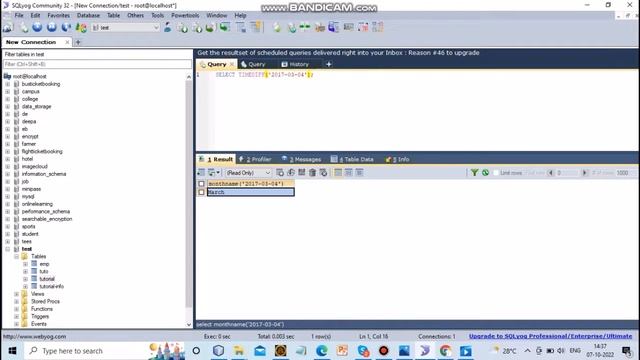Run the Execute Query play button
The height and width of the screenshot is (360, 640).
click(37, 27)
